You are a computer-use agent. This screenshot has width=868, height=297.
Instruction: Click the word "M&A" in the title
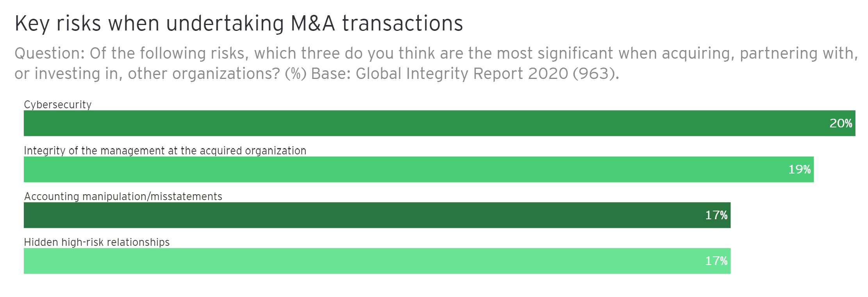tap(313, 23)
